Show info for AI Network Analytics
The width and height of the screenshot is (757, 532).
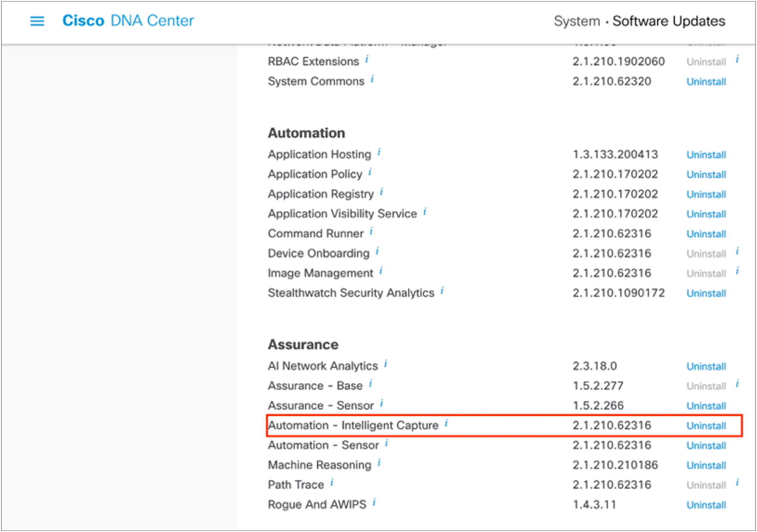[x=385, y=364]
